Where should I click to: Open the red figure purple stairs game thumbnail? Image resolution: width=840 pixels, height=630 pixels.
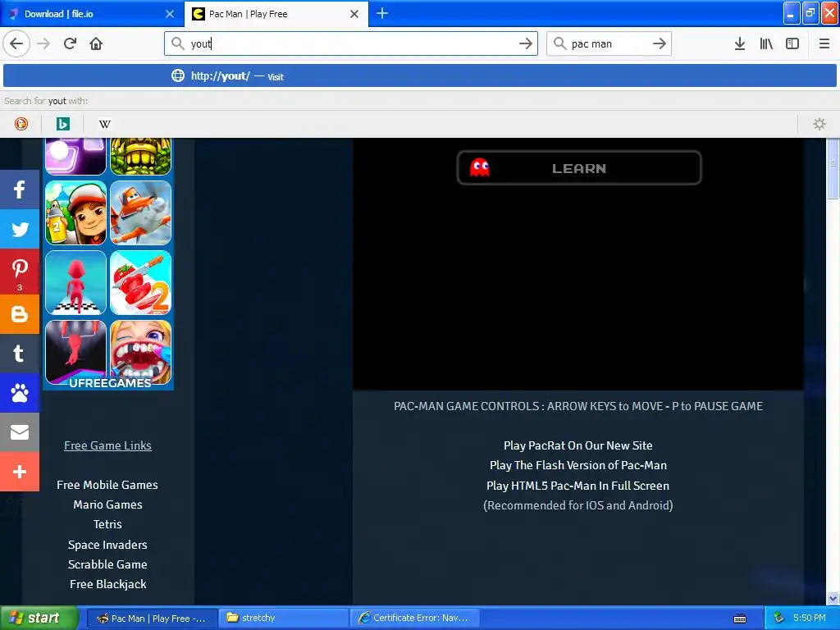click(75, 351)
